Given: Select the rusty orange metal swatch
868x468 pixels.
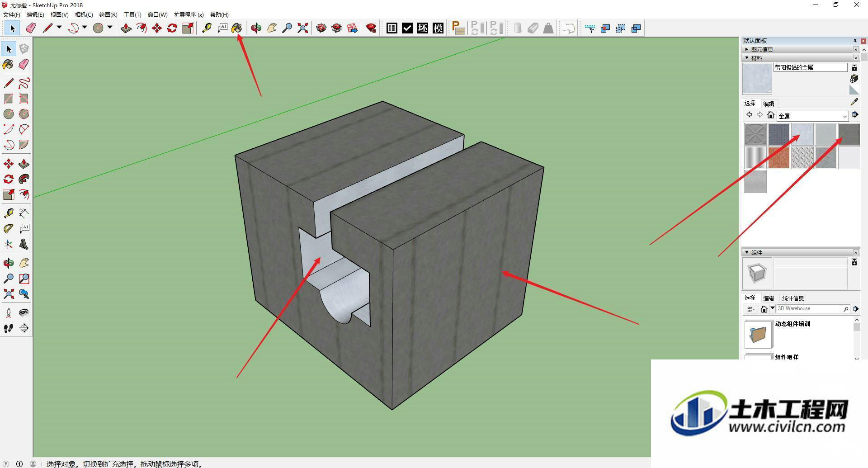Looking at the screenshot, I should point(779,158).
